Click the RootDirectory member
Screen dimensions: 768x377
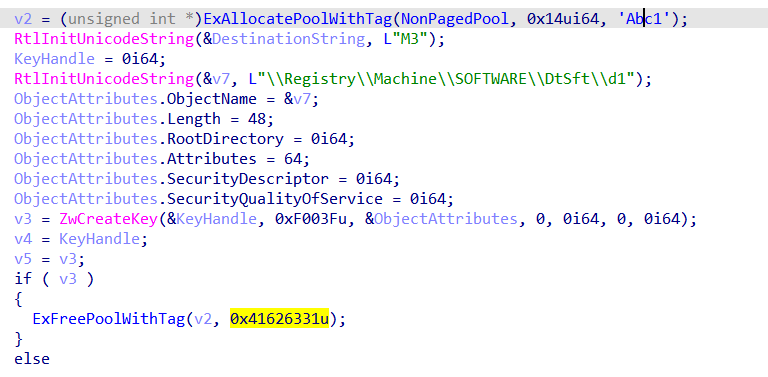pos(225,139)
